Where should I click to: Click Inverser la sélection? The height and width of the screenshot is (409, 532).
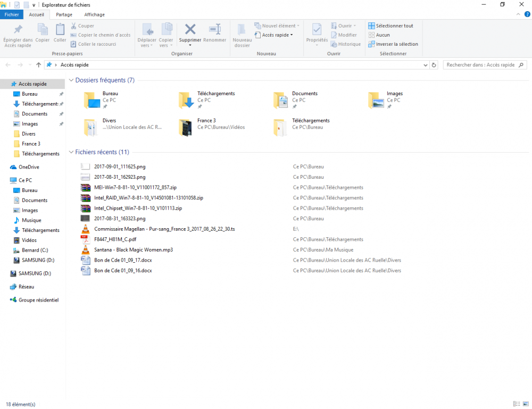[x=393, y=44]
